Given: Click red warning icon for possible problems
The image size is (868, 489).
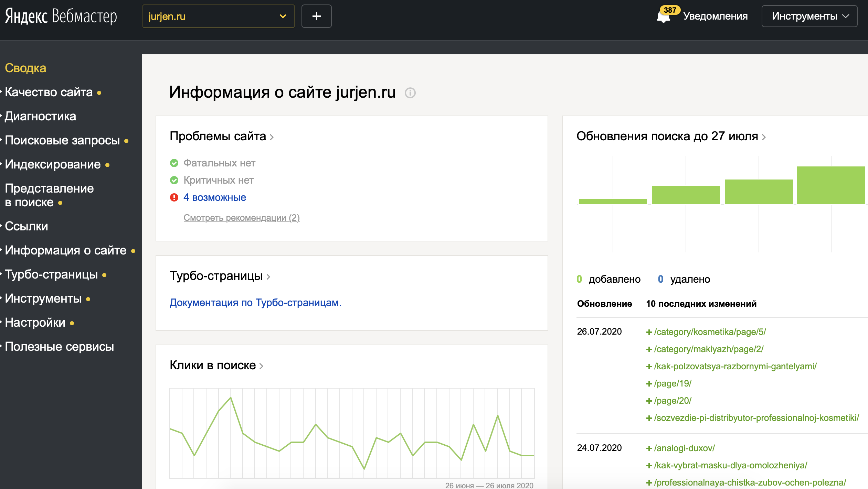Looking at the screenshot, I should (174, 197).
